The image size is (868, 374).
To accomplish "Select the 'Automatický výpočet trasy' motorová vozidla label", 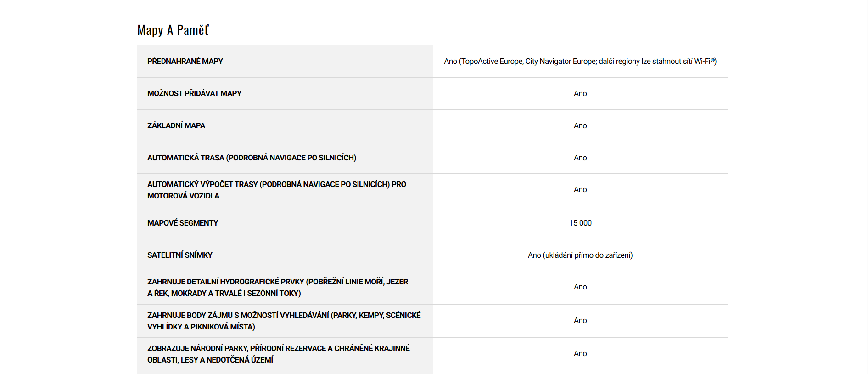I will (276, 190).
